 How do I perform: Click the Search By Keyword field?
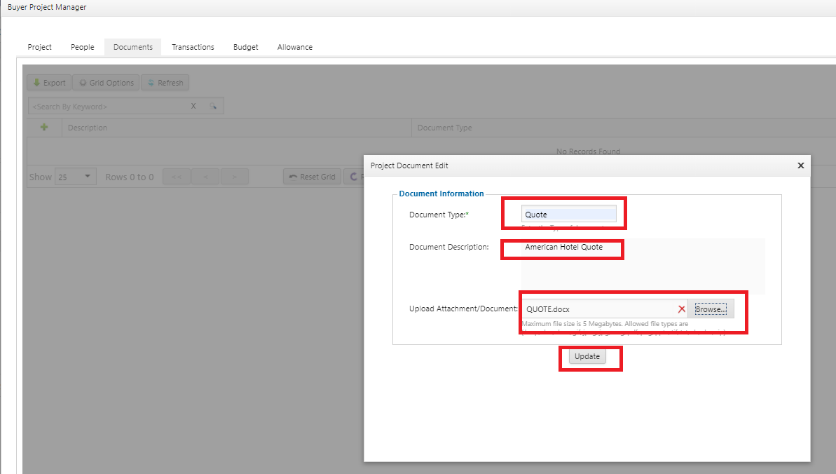pos(105,106)
